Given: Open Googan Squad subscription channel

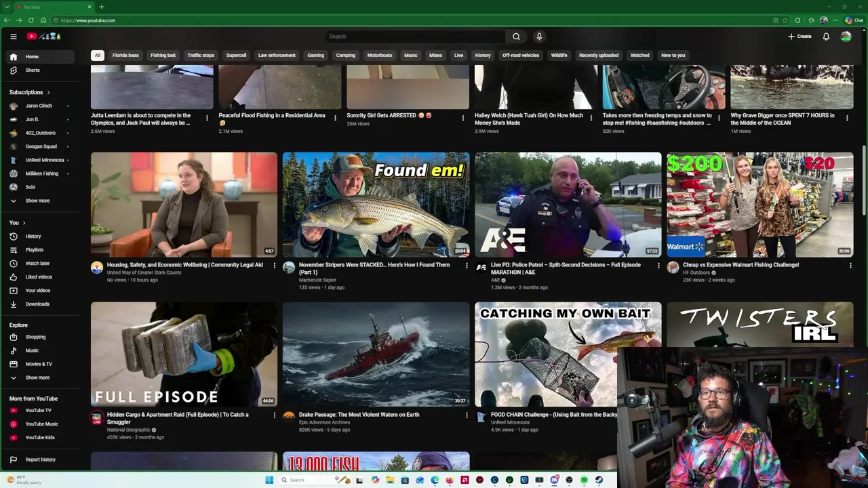Looking at the screenshot, I should click(x=41, y=147).
